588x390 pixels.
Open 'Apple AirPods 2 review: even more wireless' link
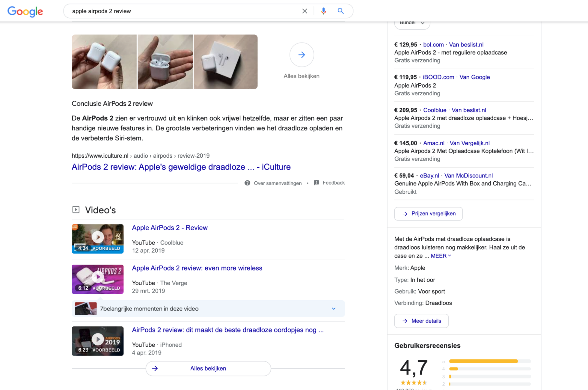(x=197, y=268)
